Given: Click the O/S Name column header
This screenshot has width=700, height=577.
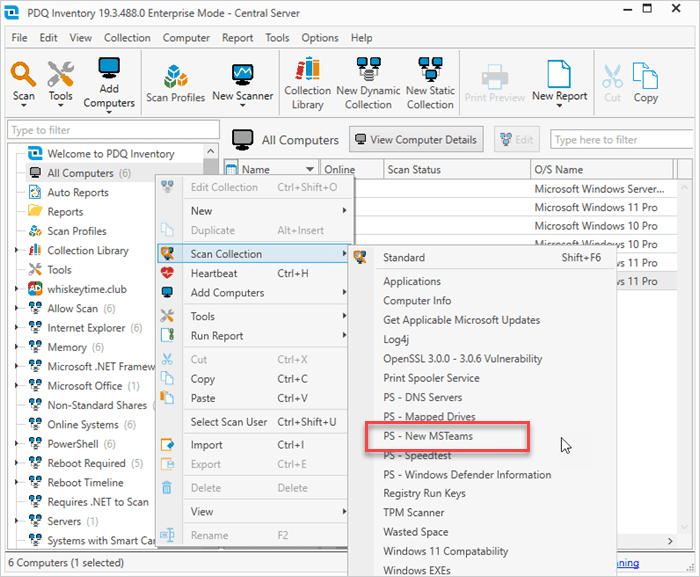Looking at the screenshot, I should pyautogui.click(x=602, y=170).
